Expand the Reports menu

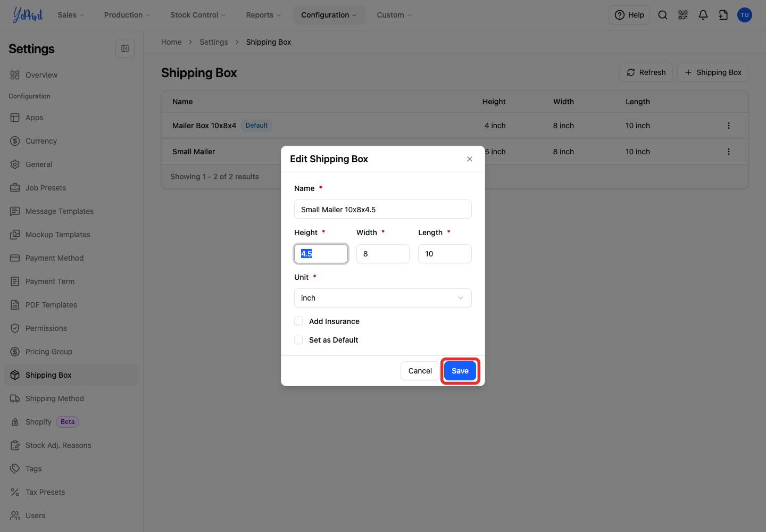click(263, 15)
